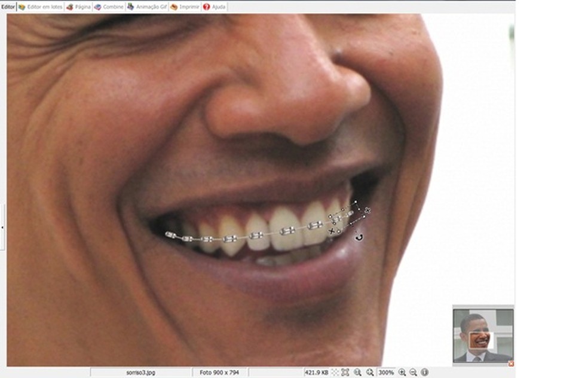Click the fit-to-screen icon in status bar
The image size is (588, 378).
(345, 373)
